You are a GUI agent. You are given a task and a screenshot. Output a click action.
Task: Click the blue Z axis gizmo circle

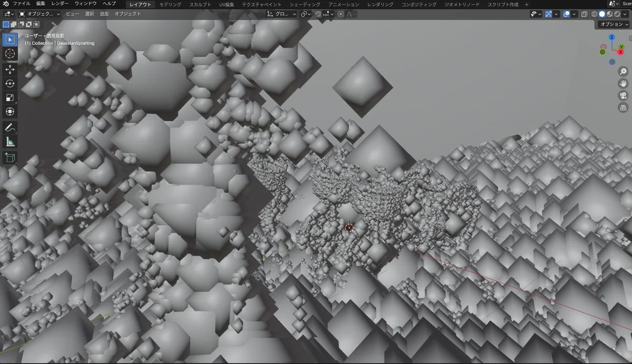[x=612, y=38]
